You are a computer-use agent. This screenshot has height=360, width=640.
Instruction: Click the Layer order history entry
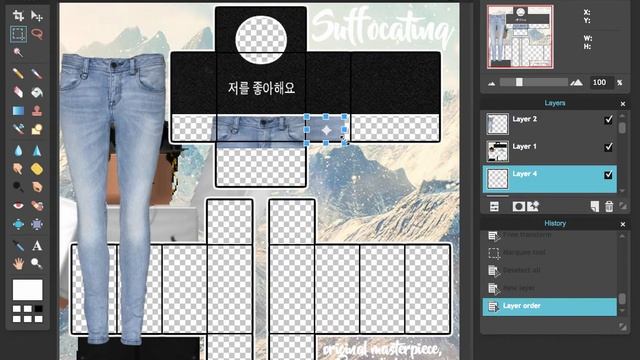[x=549, y=307]
